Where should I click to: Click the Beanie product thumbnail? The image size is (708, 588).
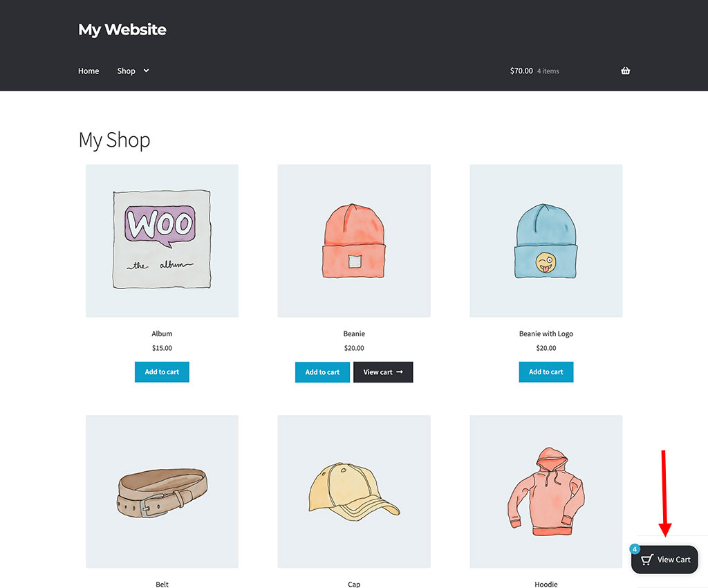click(354, 241)
